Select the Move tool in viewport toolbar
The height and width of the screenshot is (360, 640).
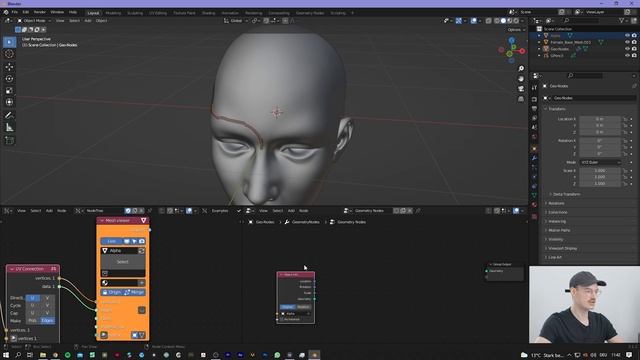coord(9,67)
